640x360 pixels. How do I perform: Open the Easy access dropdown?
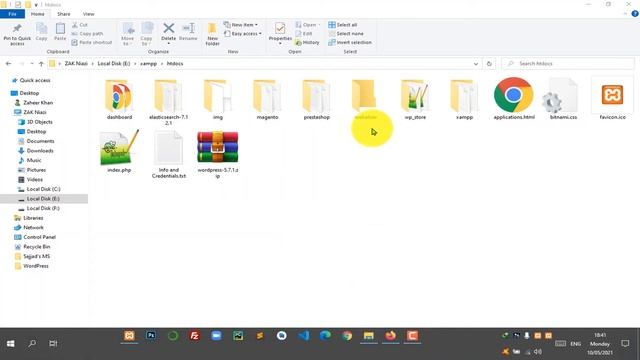pyautogui.click(x=243, y=33)
